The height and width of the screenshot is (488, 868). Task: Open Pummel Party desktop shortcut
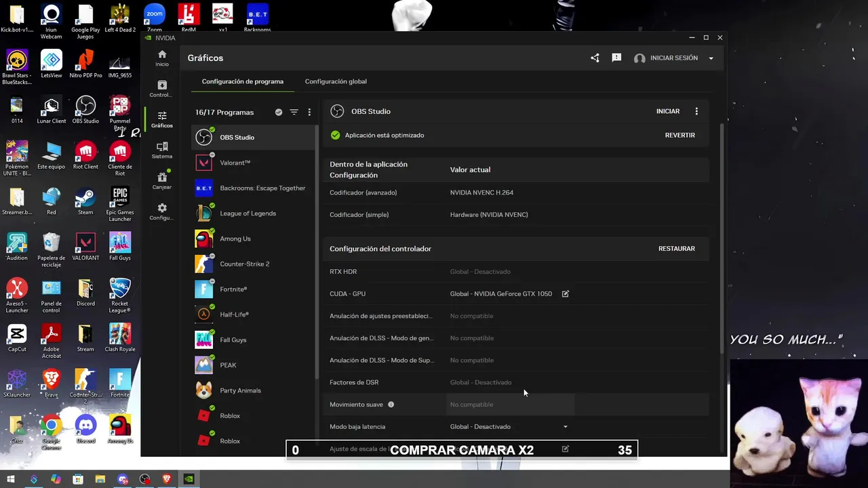[x=120, y=113]
